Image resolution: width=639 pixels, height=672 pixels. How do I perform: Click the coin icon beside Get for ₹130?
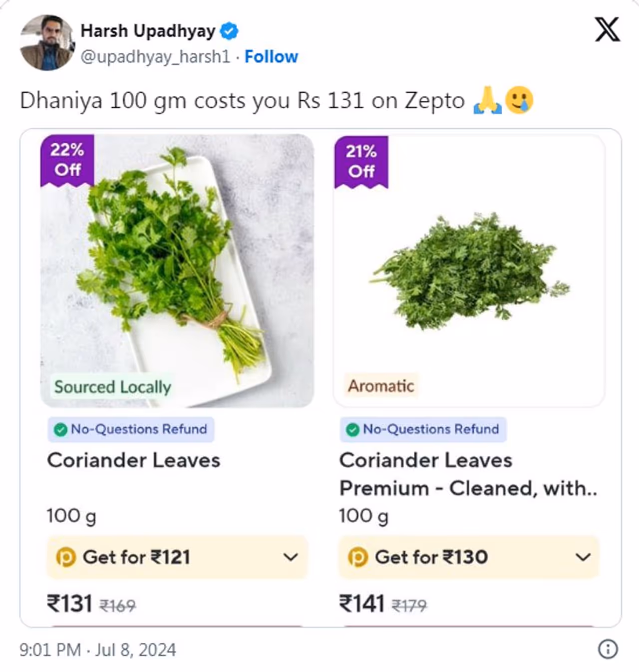[357, 557]
